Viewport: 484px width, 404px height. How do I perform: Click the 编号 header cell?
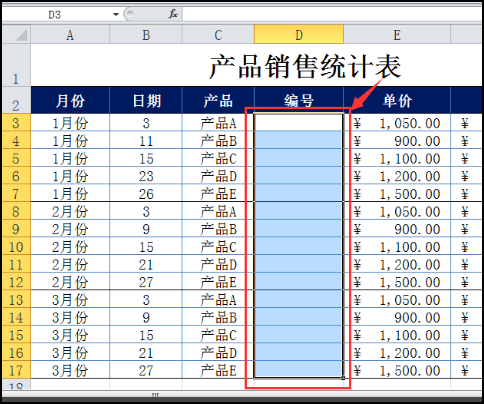click(x=299, y=100)
